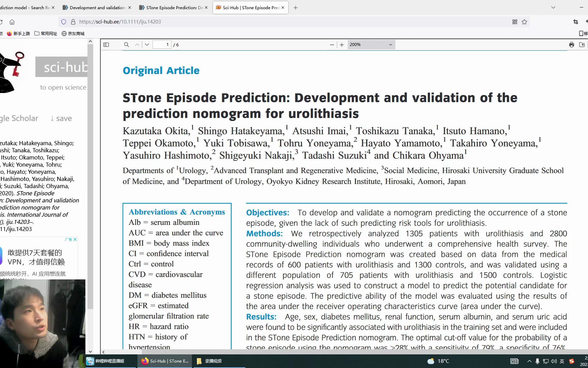Click the 'Original Article' heading

[x=161, y=71]
